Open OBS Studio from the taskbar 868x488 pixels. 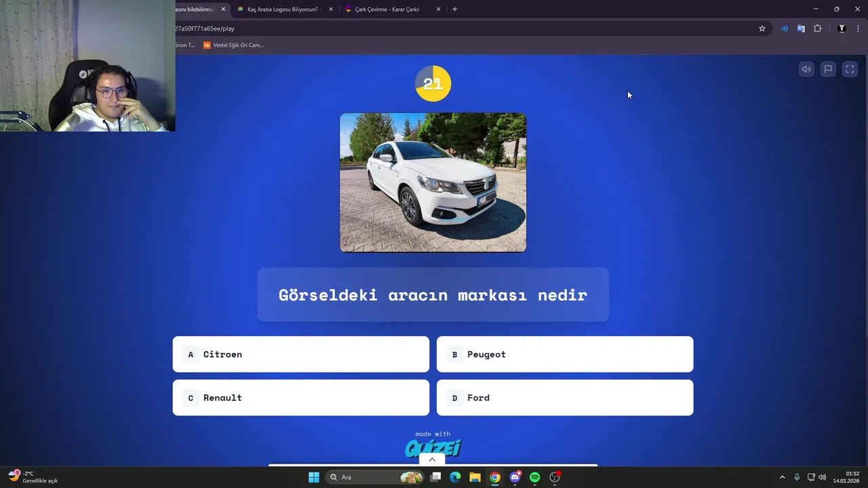[x=555, y=477]
